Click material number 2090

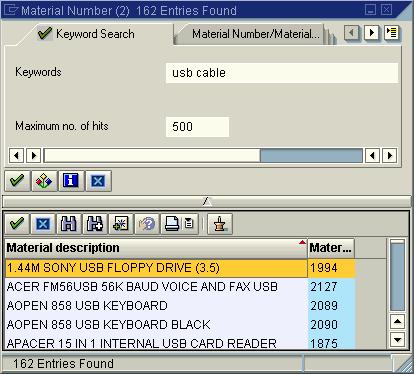point(331,325)
